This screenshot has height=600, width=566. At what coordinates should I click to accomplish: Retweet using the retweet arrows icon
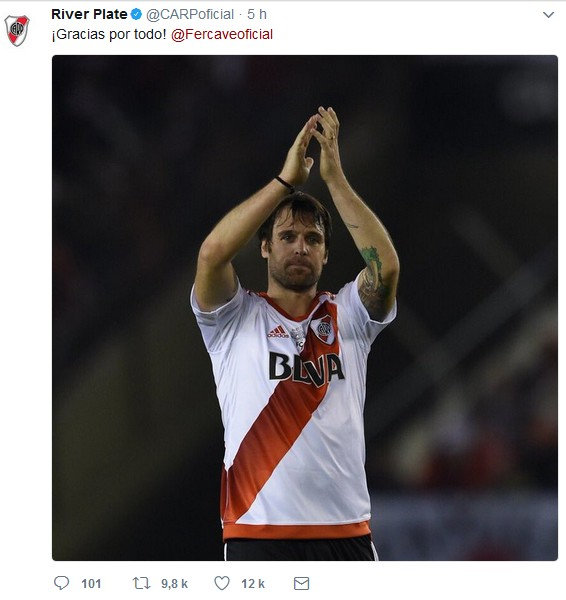[x=141, y=583]
